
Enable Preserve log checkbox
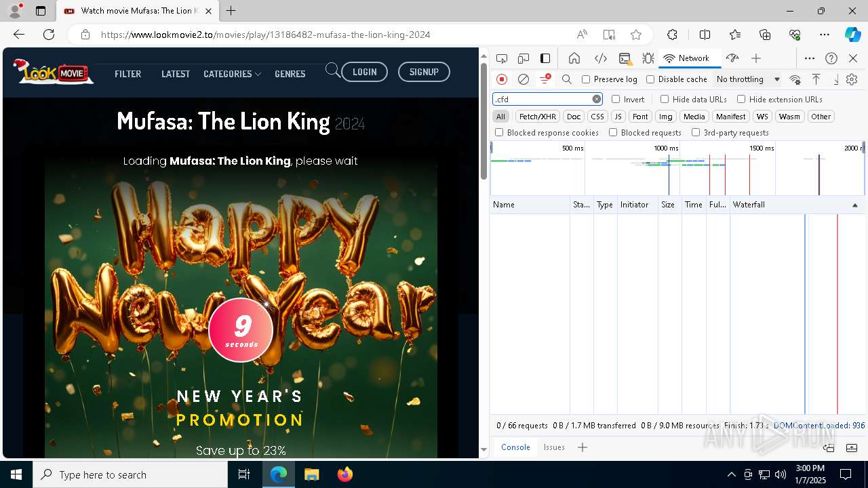[586, 79]
